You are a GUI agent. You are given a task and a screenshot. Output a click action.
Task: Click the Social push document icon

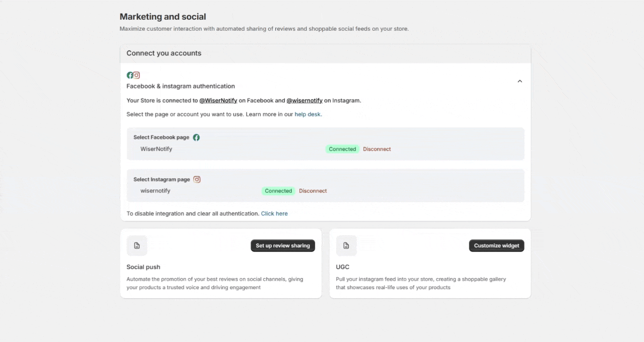click(137, 246)
